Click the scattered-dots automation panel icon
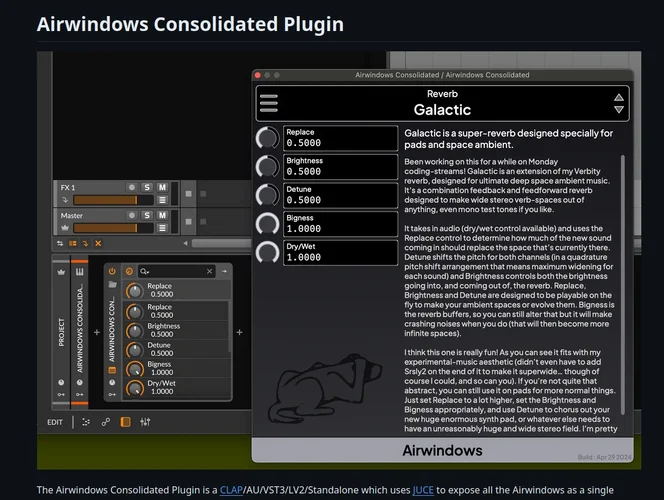The width and height of the screenshot is (664, 500). click(86, 422)
